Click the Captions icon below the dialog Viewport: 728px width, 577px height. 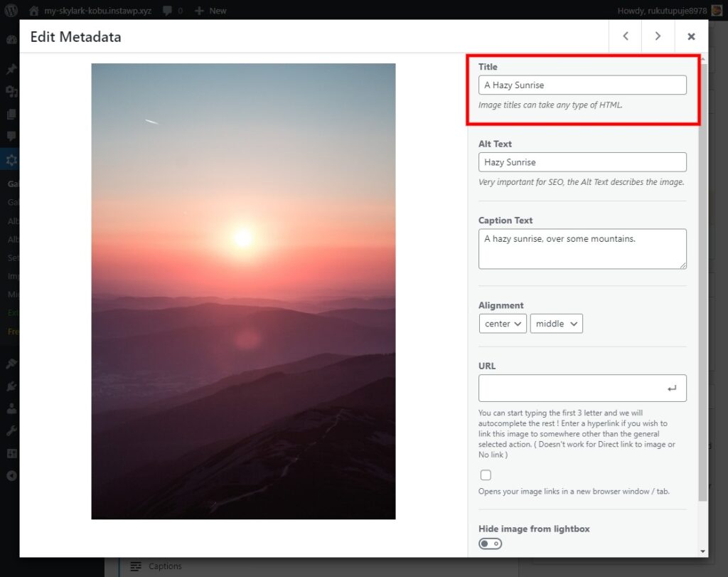pyautogui.click(x=136, y=566)
